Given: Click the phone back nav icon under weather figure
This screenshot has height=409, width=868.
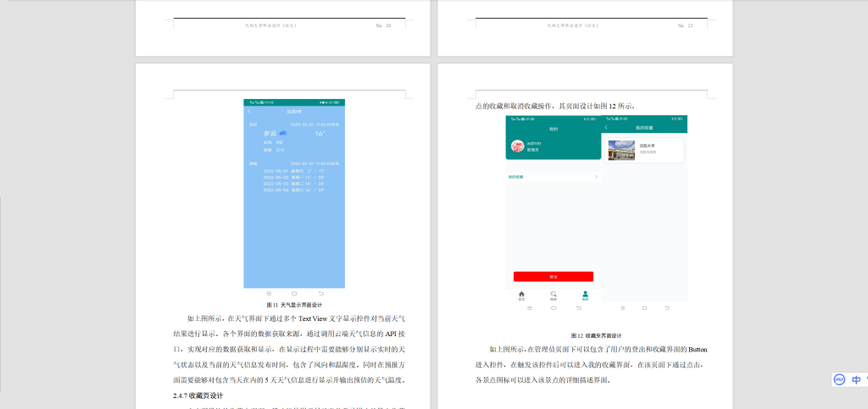Looking at the screenshot, I should click(x=321, y=294).
